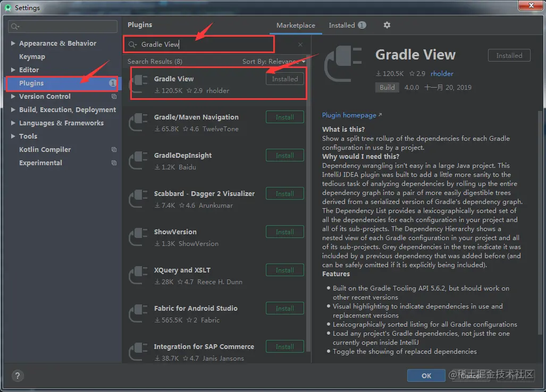The height and width of the screenshot is (392, 546).
Task: Select Keymap in settings tree
Action: pyautogui.click(x=32, y=56)
